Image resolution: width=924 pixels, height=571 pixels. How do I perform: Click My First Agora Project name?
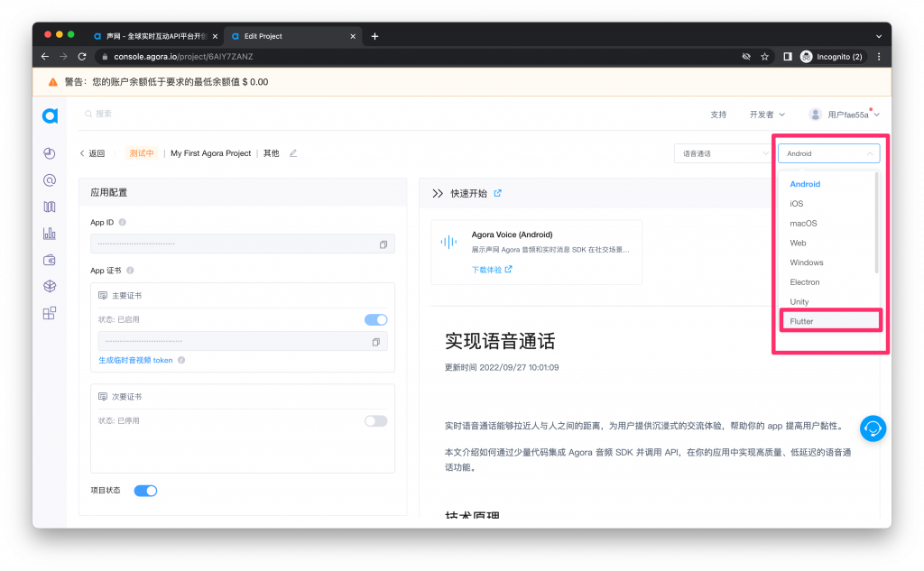tap(211, 153)
